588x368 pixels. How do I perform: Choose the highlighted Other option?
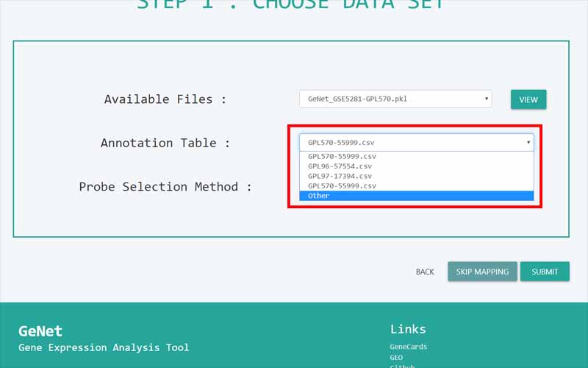[x=319, y=196]
